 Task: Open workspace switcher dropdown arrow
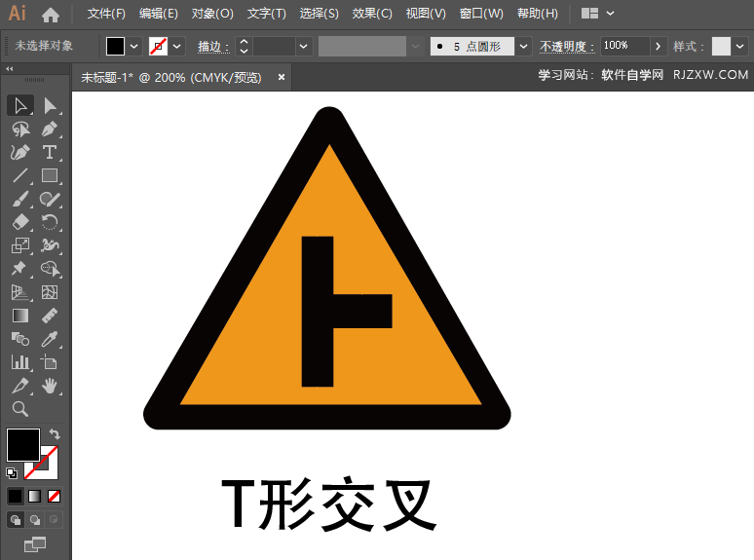tap(610, 14)
